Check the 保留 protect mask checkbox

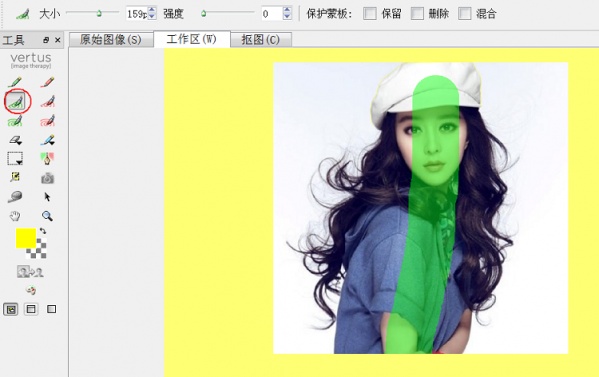[370, 14]
